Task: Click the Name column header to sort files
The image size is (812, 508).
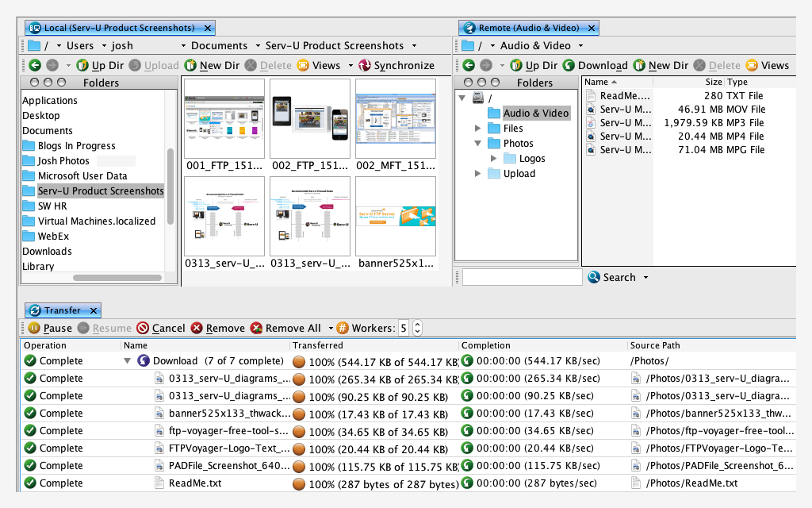Action: point(600,82)
